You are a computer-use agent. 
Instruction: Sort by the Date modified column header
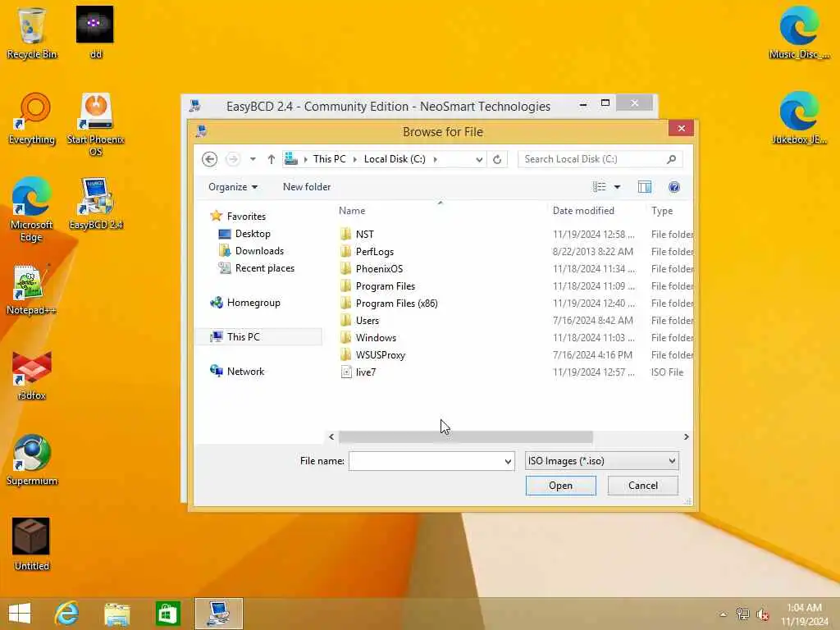(x=583, y=211)
